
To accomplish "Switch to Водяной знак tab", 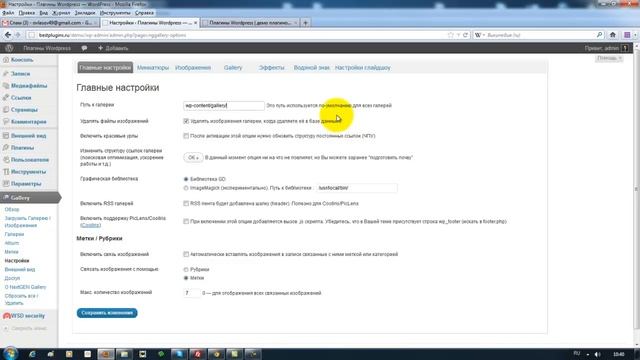I will click(x=311, y=68).
